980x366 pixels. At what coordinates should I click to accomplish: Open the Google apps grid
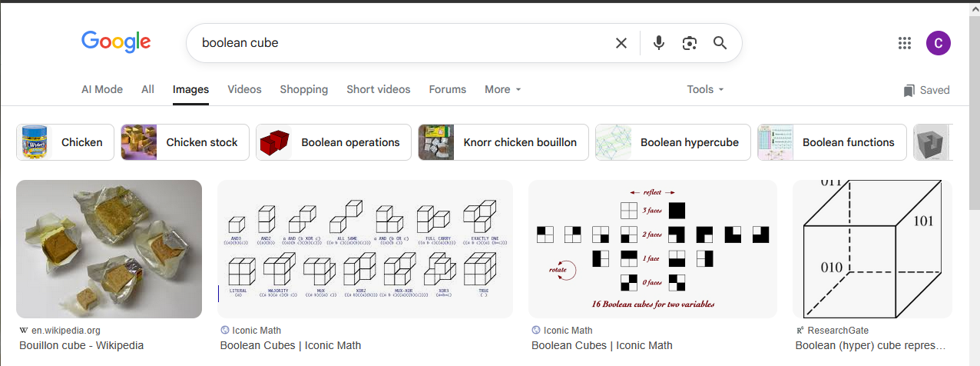point(904,43)
